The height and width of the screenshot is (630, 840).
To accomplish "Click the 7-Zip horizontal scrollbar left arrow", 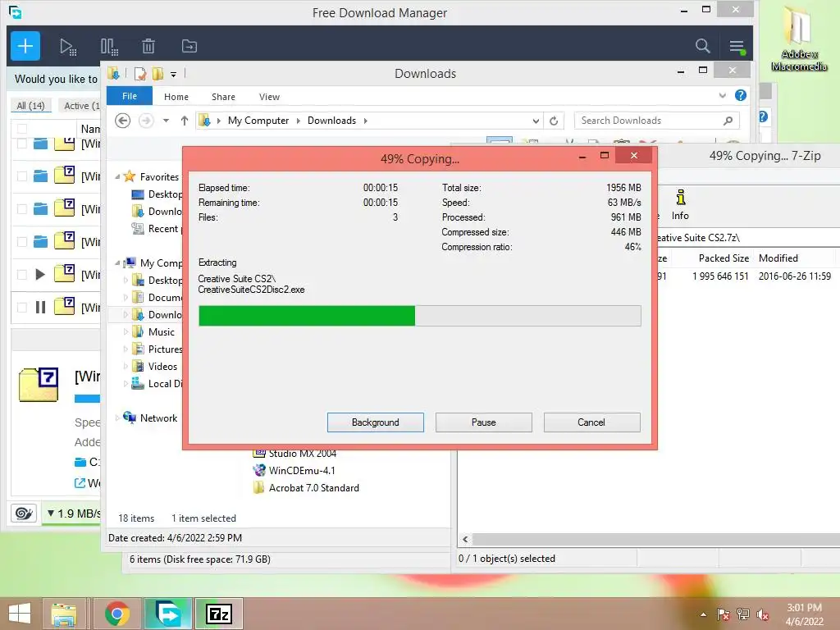I will click(x=465, y=539).
